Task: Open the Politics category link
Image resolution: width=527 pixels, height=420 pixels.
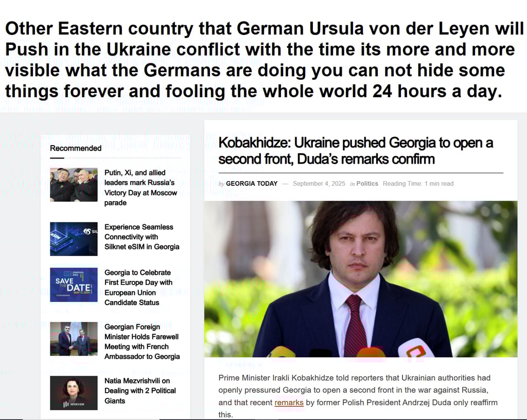Action: pyautogui.click(x=367, y=183)
